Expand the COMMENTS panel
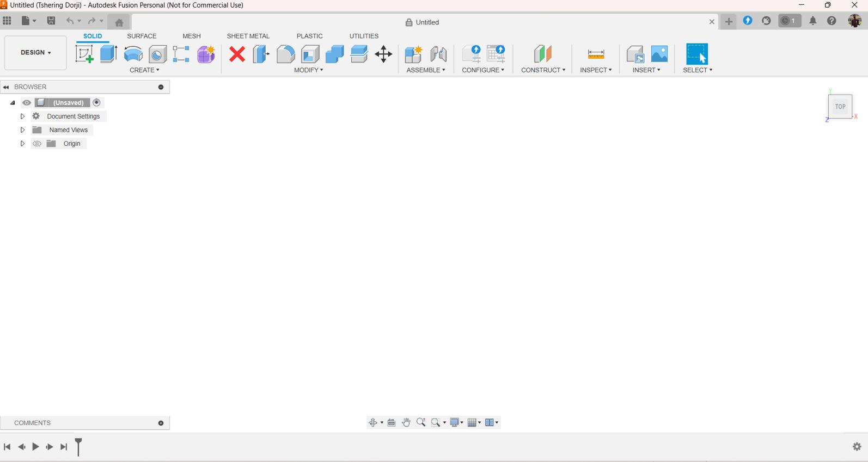The image size is (868, 462). (161, 423)
